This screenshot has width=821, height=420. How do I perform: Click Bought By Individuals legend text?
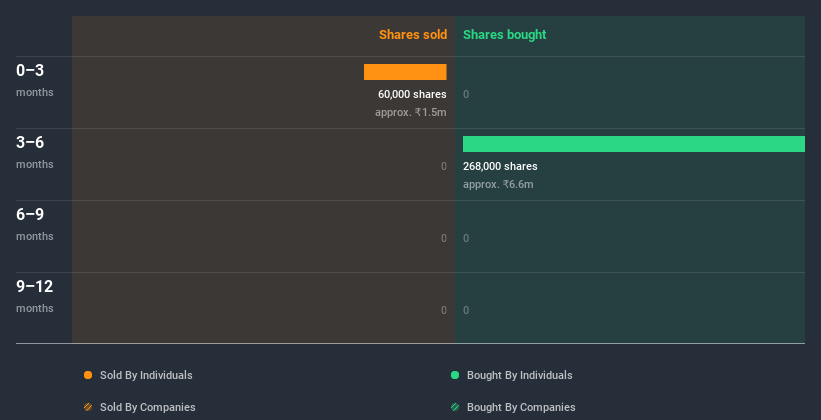[519, 375]
